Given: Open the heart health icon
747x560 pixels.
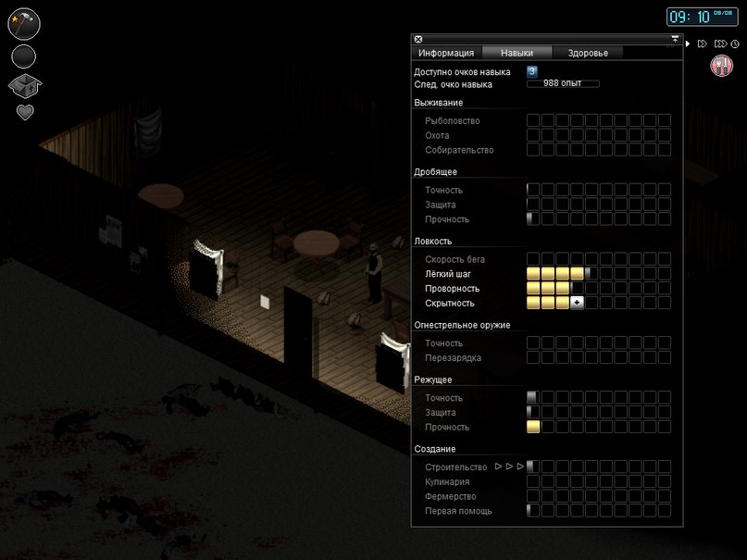Looking at the screenshot, I should 25,112.
